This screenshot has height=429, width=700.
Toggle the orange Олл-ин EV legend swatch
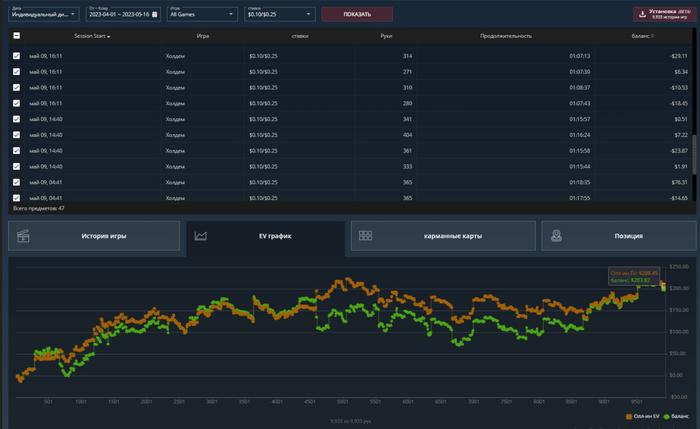click(x=629, y=416)
